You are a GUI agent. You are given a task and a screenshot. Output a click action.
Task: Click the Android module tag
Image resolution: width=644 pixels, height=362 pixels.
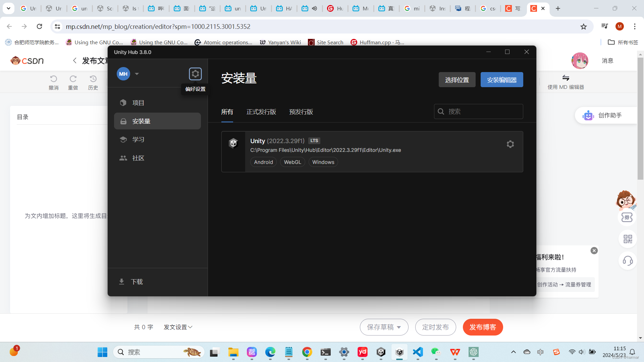[x=263, y=162]
